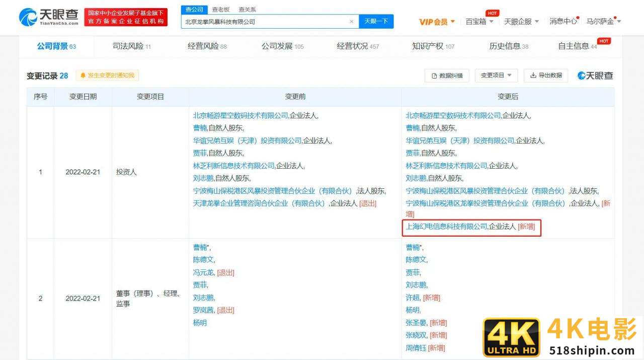Click 陈德文 link in 变更前 directors list
The width and height of the screenshot is (644, 360).
coord(203,260)
